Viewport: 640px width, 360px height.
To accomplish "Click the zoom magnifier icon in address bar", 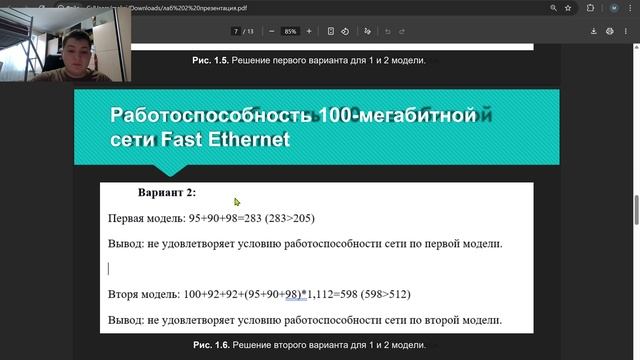I will [553, 8].
